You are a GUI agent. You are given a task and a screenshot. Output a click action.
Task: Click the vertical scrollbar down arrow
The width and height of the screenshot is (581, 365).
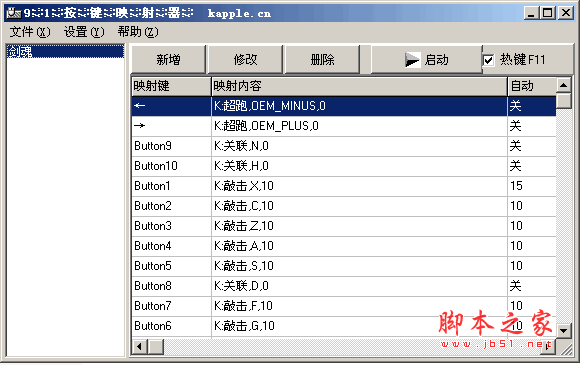coord(564,330)
